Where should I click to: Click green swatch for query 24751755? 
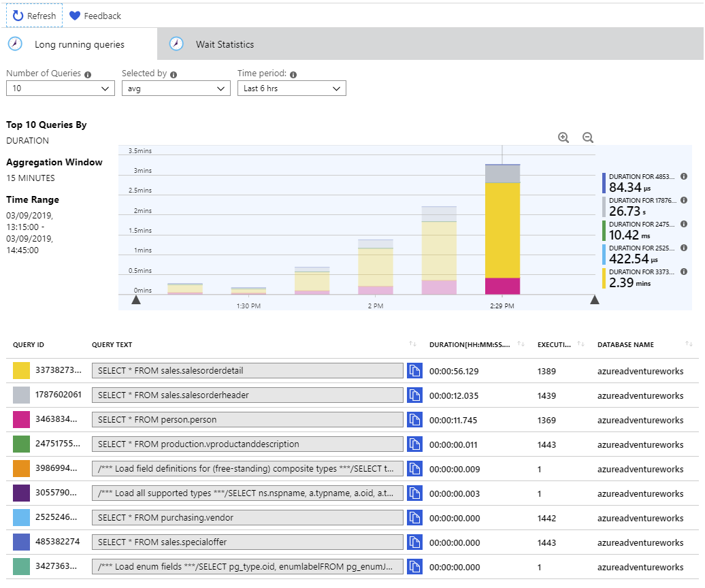click(21, 444)
